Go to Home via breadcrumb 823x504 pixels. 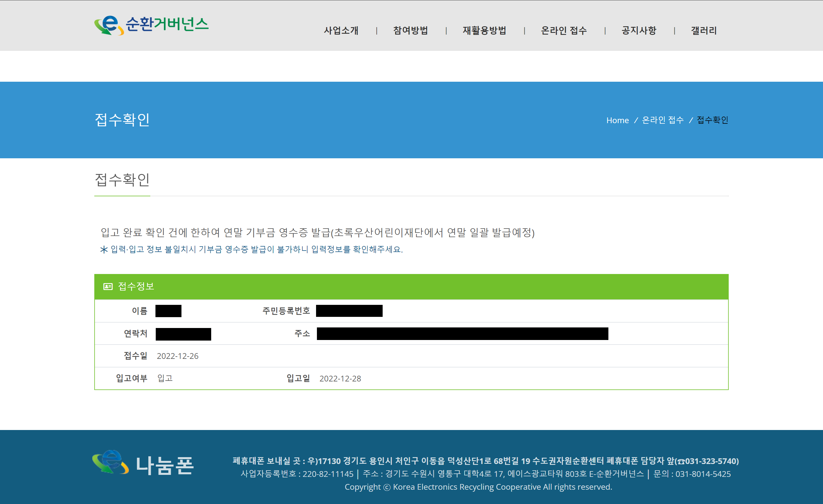(617, 120)
